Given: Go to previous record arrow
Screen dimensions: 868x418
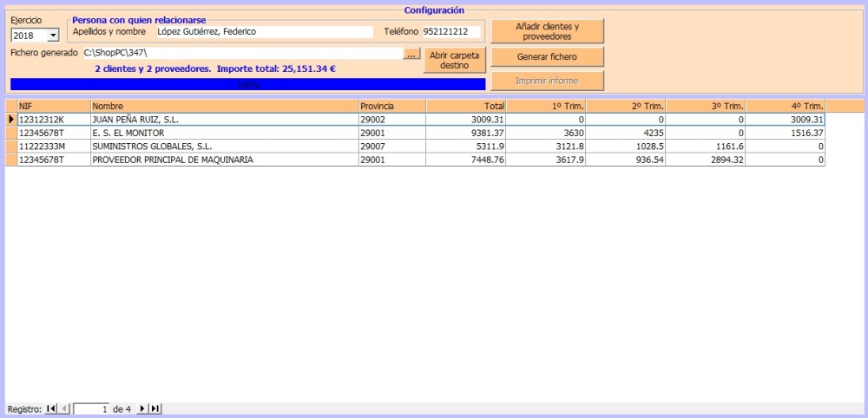Looking at the screenshot, I should point(64,408).
